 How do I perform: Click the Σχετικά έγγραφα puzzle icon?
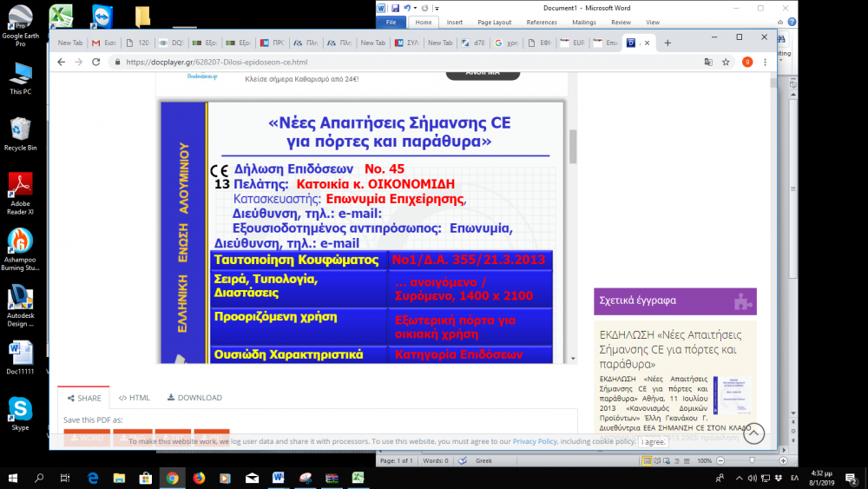[742, 301]
